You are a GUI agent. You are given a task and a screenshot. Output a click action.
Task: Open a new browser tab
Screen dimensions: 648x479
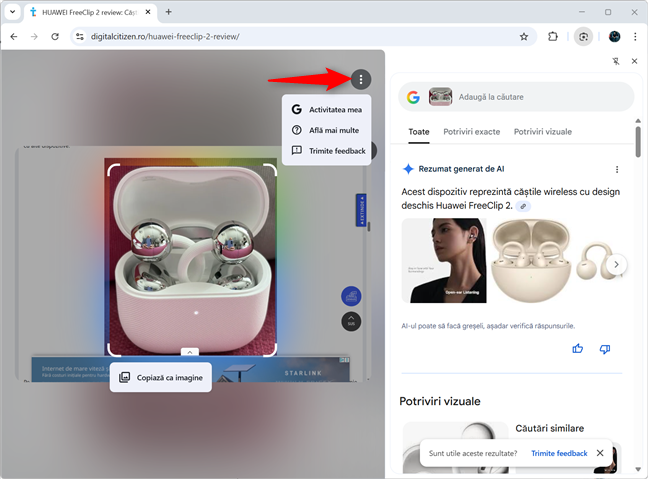click(168, 12)
